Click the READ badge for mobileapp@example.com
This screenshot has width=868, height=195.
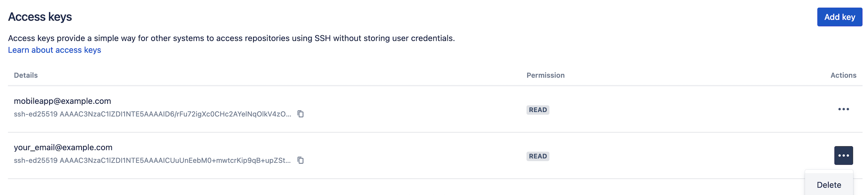point(538,110)
